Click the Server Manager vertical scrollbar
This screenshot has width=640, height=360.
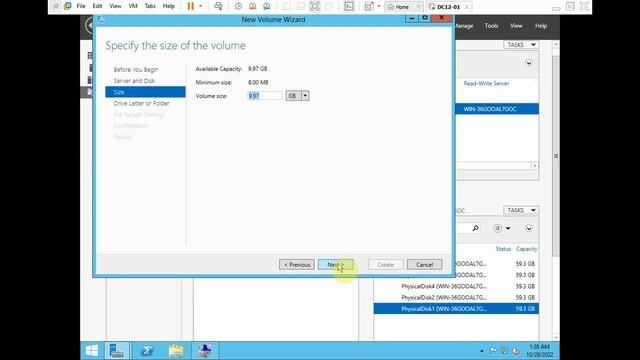coord(556,155)
